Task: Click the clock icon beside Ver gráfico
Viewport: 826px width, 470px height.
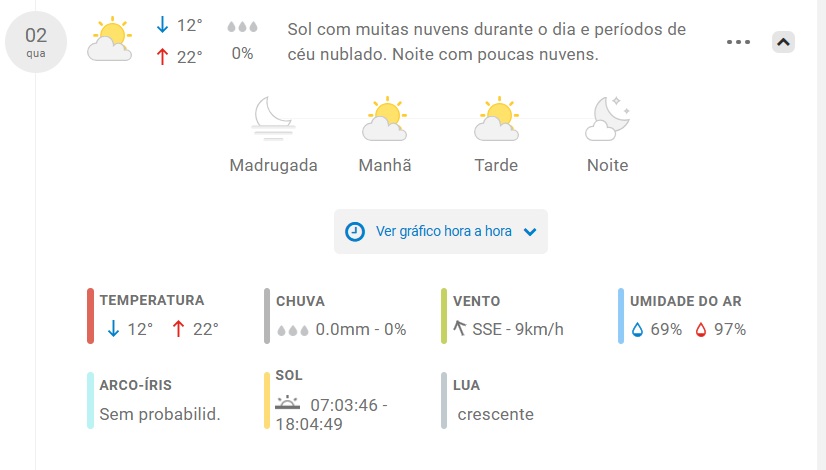Action: click(x=355, y=231)
